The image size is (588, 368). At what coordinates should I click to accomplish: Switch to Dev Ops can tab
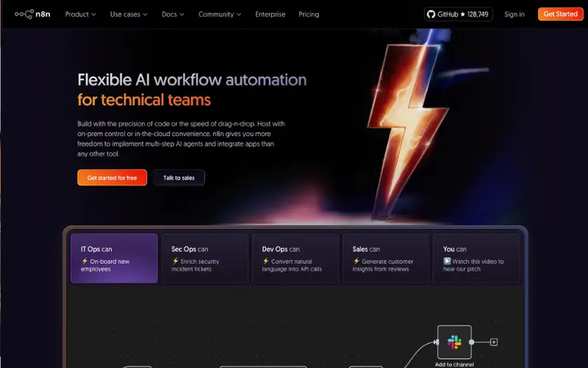tap(295, 258)
